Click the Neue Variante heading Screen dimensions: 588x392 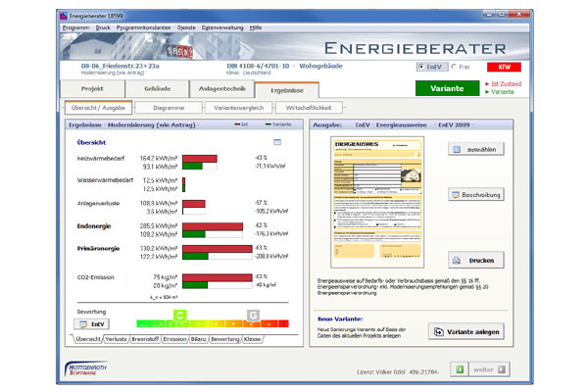tap(340, 318)
